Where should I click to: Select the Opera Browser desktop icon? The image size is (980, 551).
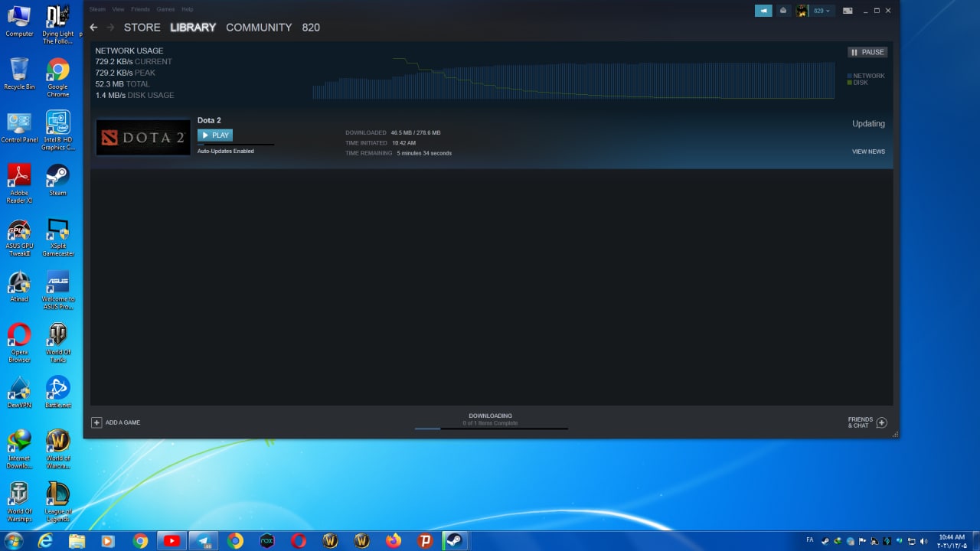pos(19,343)
